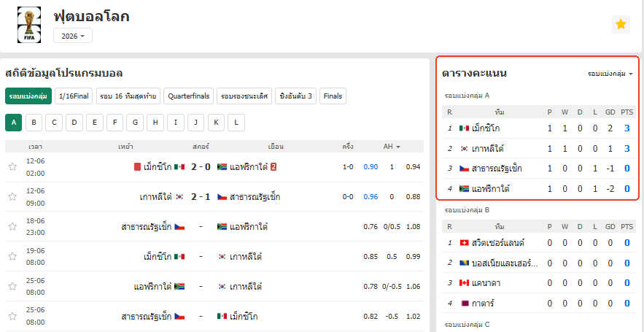Open แอฟริกาใต้ in group A standings
The image size is (644, 332).
click(x=492, y=189)
